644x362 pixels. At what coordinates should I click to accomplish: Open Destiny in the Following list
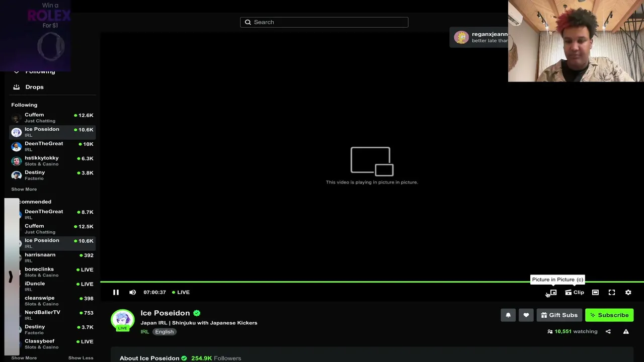52,175
